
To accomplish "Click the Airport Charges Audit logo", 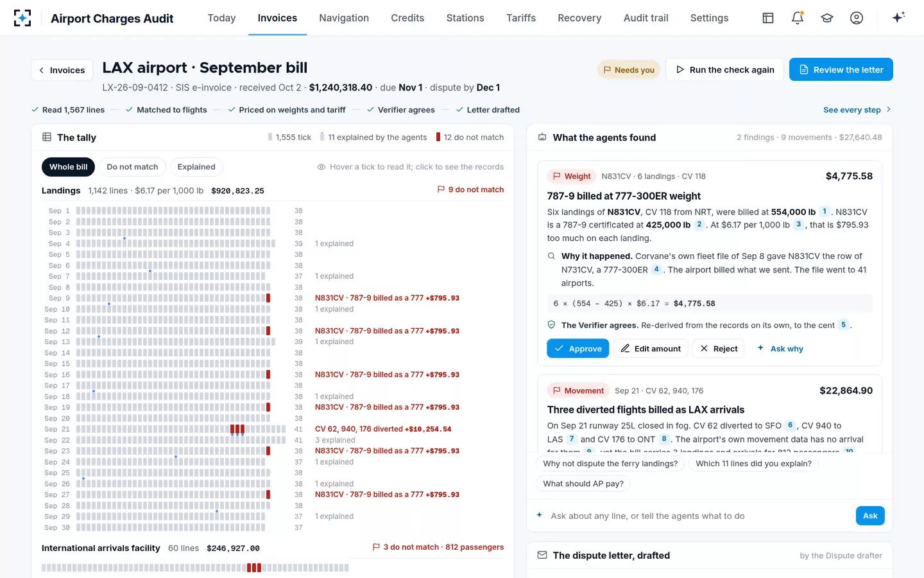I will pos(22,18).
